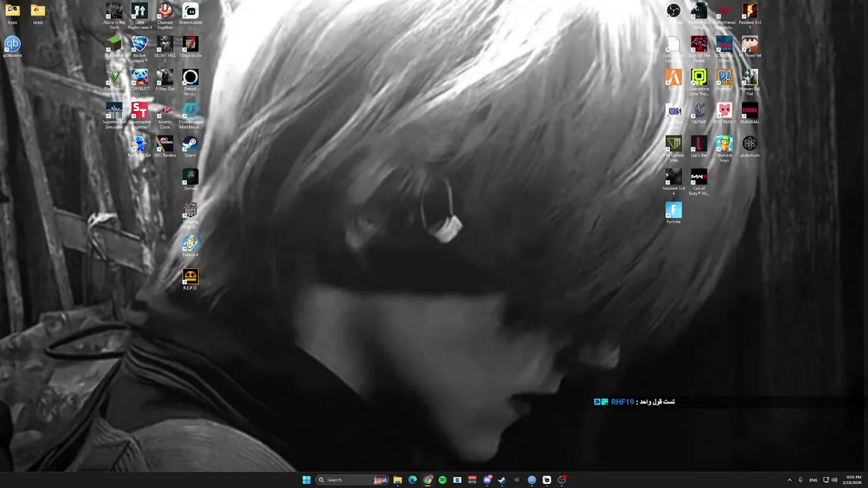The width and height of the screenshot is (868, 488).
Task: Open the taskbar clock and calendar
Action: [853, 480]
